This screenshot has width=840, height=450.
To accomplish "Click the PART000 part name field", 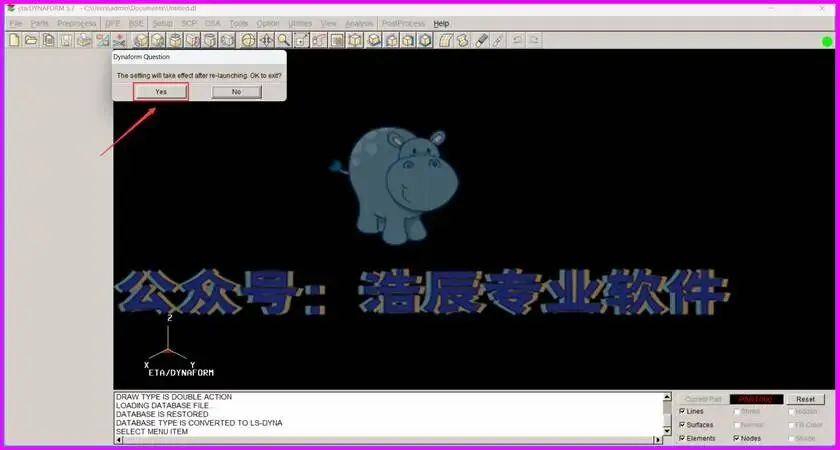I will point(756,399).
